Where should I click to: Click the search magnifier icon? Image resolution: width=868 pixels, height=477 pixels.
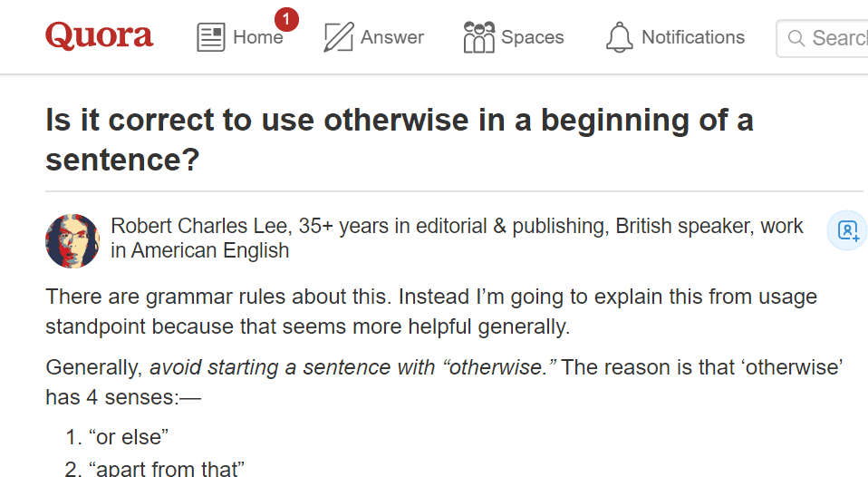pyautogui.click(x=796, y=38)
